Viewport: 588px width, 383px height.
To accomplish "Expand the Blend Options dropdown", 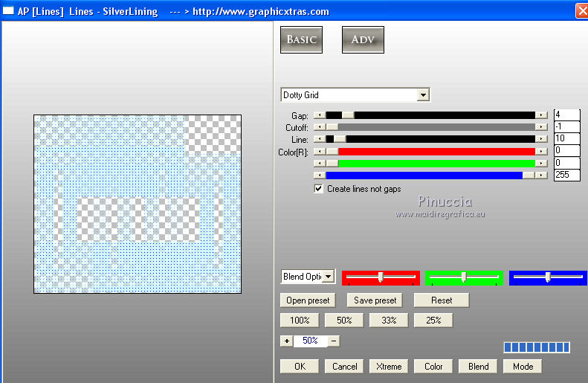I will [x=329, y=277].
